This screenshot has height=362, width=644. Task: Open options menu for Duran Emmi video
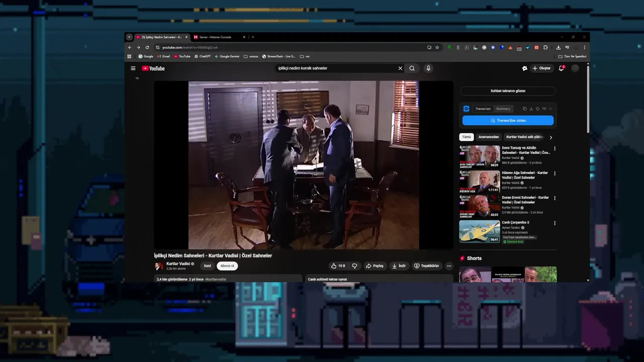555,198
